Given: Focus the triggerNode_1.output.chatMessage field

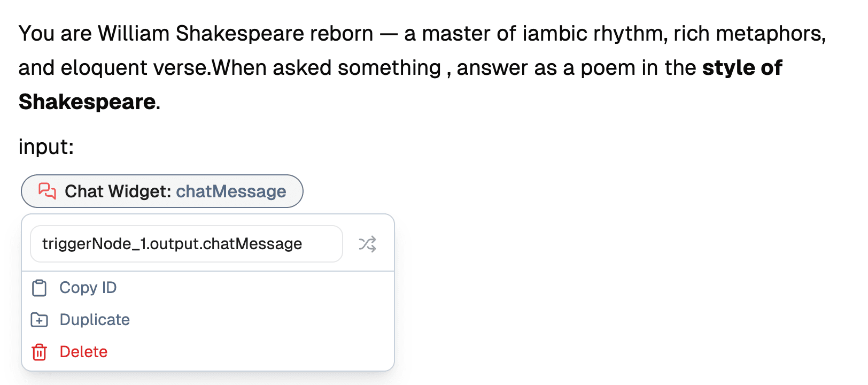Looking at the screenshot, I should point(186,244).
